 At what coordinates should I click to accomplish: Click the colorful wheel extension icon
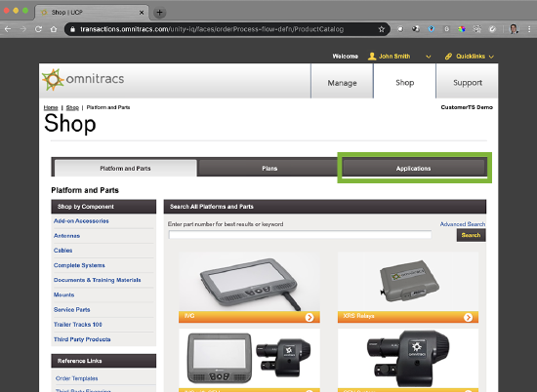pos(462,29)
